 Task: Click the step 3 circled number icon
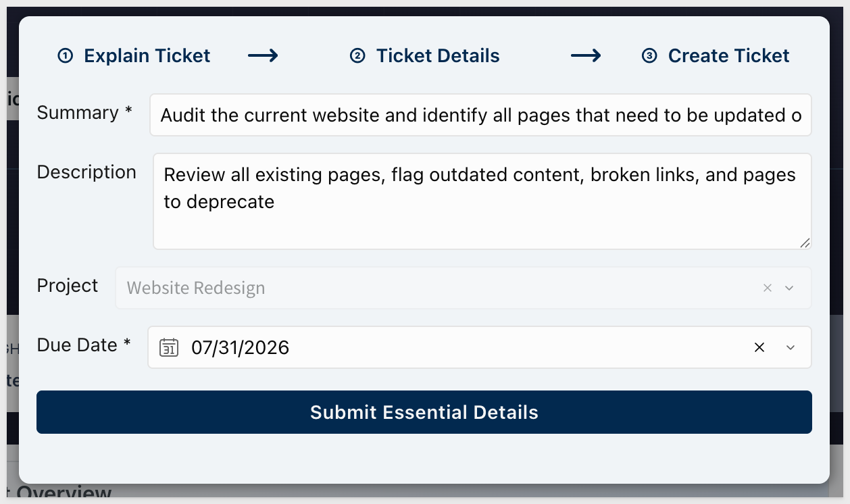pyautogui.click(x=649, y=56)
